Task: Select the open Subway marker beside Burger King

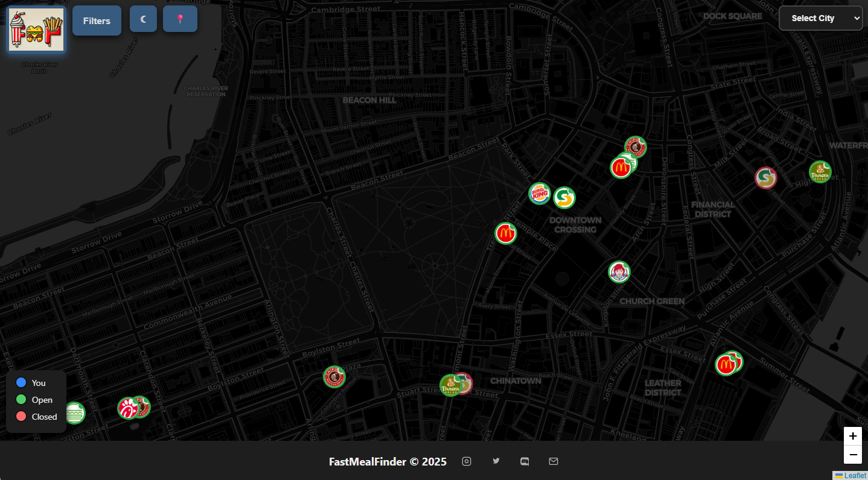Action: coord(564,197)
